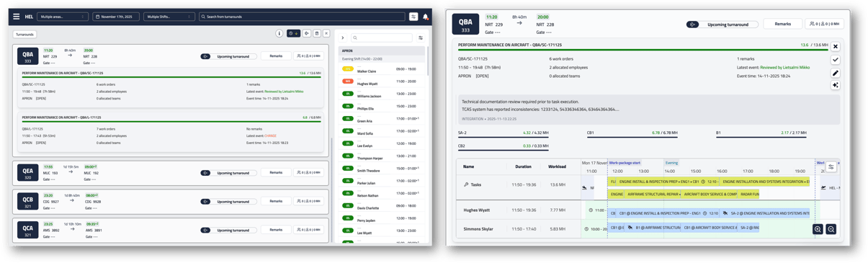
Task: Select employee Phillips Ella
Action: coord(382,107)
